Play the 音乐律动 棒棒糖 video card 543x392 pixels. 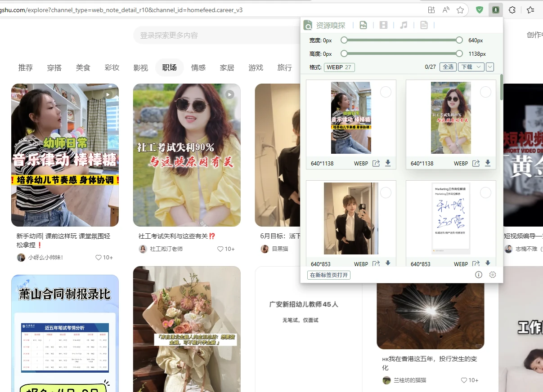(108, 94)
